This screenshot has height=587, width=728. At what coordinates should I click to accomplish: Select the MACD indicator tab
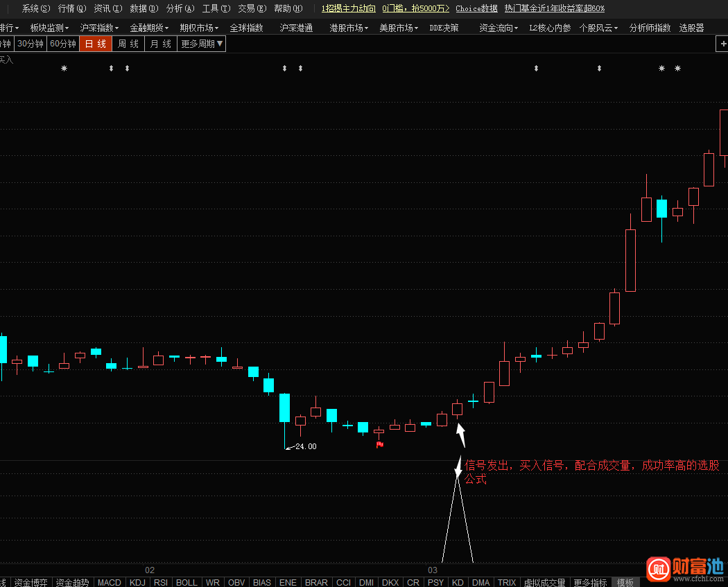point(109,582)
